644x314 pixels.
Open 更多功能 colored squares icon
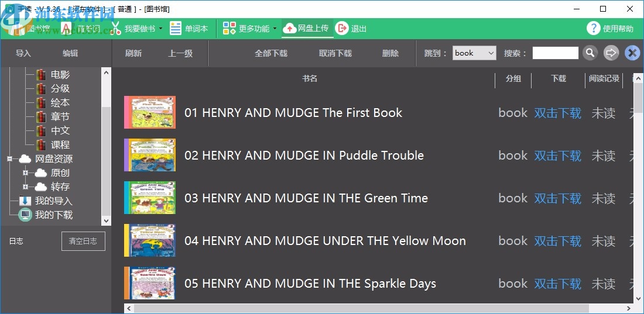(x=229, y=28)
